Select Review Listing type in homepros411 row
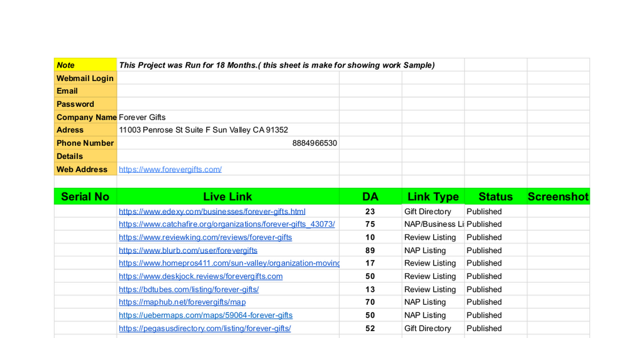644x338 pixels. 433,263
